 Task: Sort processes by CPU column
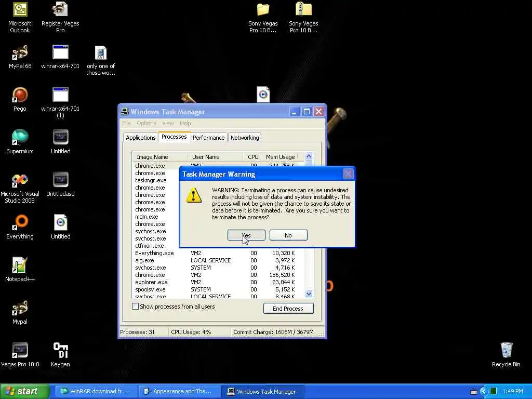[252, 157]
